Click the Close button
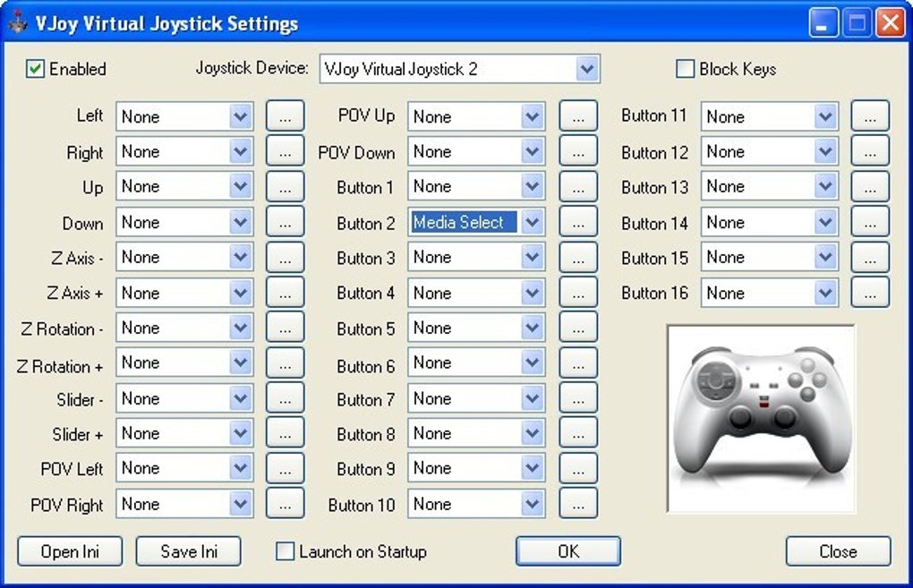The height and width of the screenshot is (588, 913). tap(838, 550)
